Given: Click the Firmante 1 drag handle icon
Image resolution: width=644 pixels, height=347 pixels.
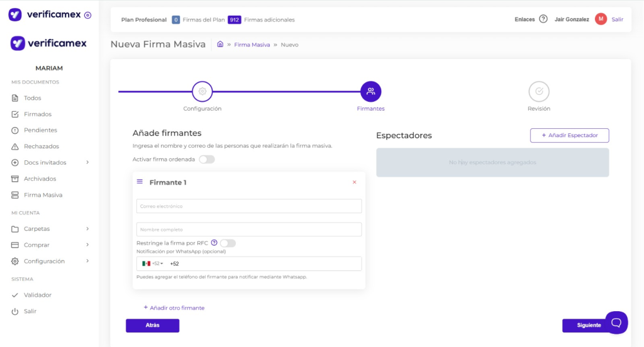Looking at the screenshot, I should point(140,182).
